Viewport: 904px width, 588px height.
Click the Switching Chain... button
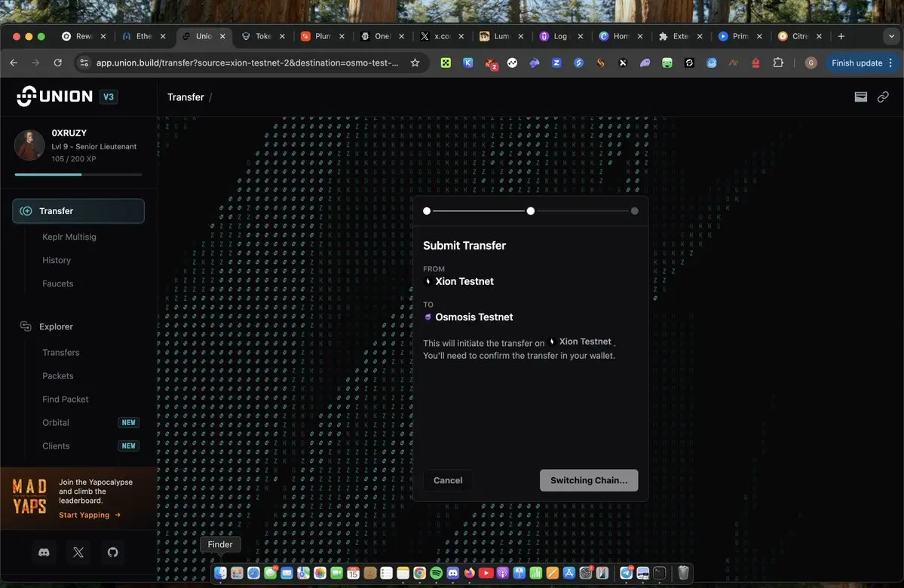tap(589, 480)
